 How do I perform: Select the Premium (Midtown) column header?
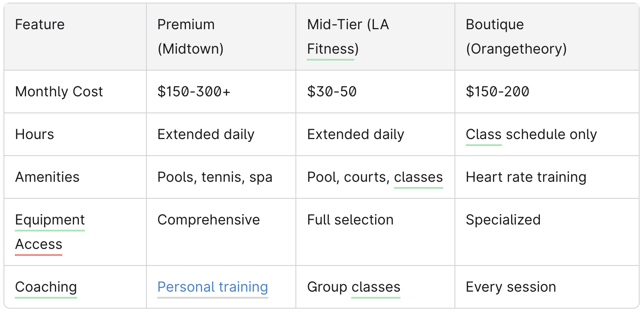point(221,37)
